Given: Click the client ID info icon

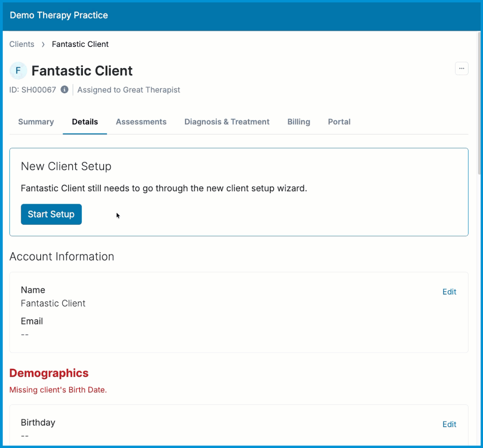Looking at the screenshot, I should point(64,90).
